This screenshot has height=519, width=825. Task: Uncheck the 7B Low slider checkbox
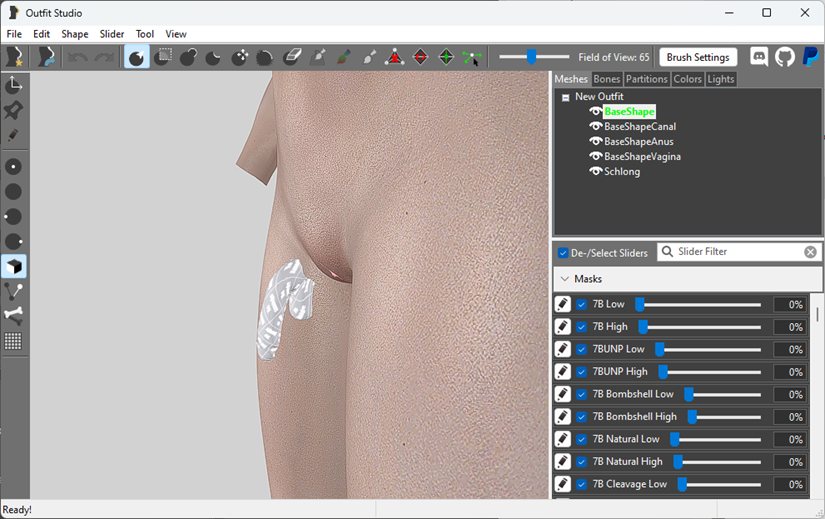pyautogui.click(x=581, y=304)
